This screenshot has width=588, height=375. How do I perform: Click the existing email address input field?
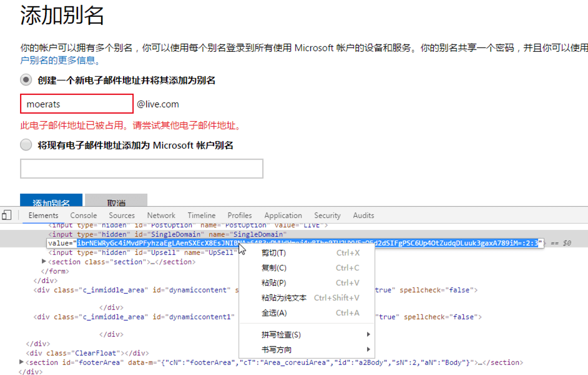click(141, 169)
